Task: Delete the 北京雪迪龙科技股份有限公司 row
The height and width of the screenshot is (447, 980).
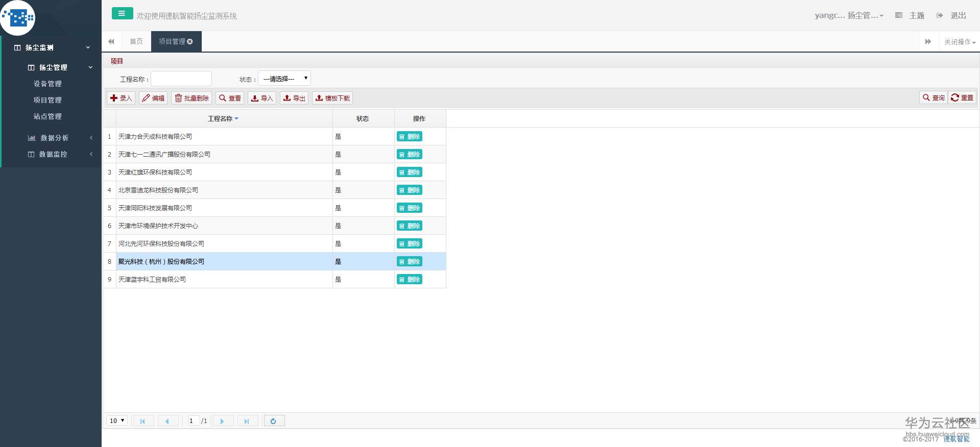Action: tap(410, 190)
